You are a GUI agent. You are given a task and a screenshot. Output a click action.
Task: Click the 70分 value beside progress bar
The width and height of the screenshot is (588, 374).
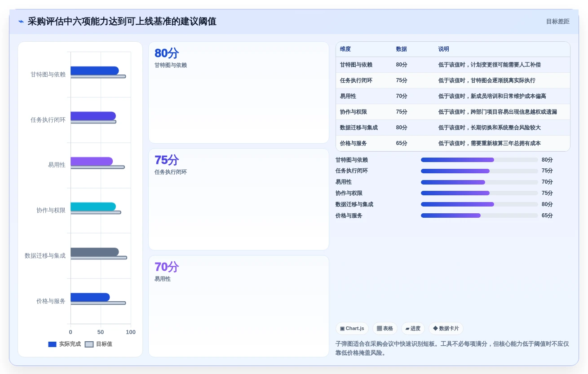click(547, 182)
